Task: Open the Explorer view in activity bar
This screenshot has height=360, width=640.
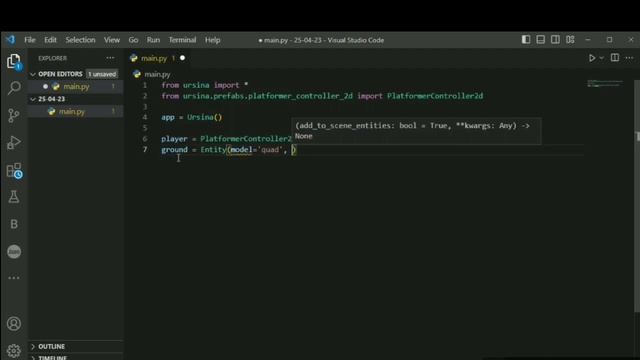Action: click(x=14, y=62)
